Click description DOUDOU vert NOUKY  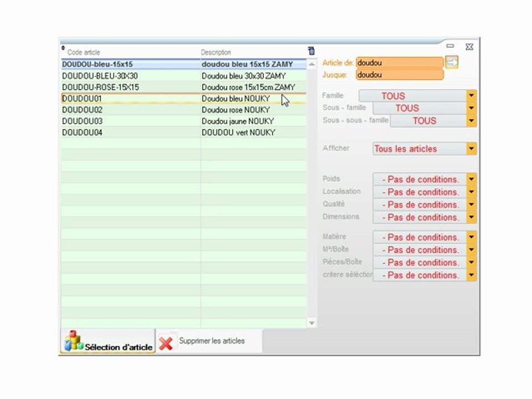[x=238, y=132]
